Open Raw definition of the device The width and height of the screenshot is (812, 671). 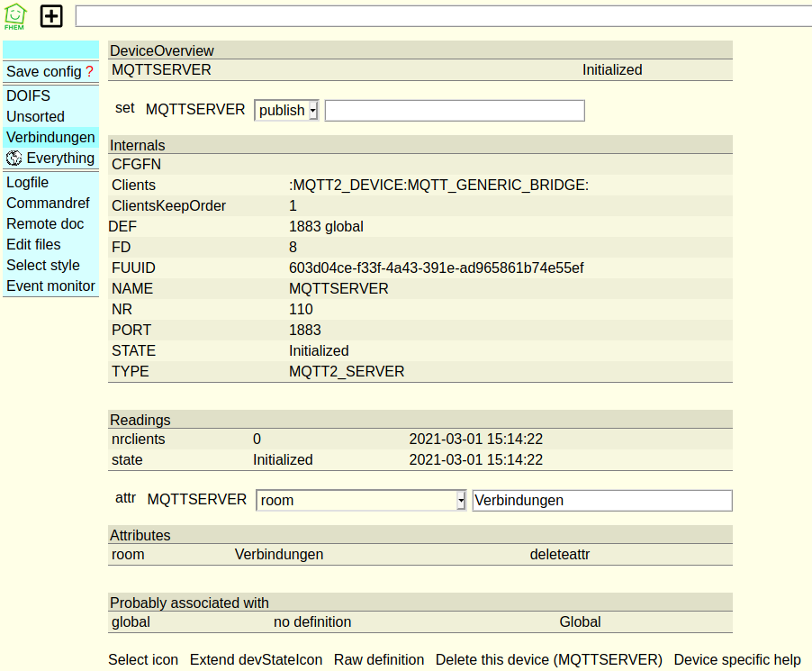point(379,659)
